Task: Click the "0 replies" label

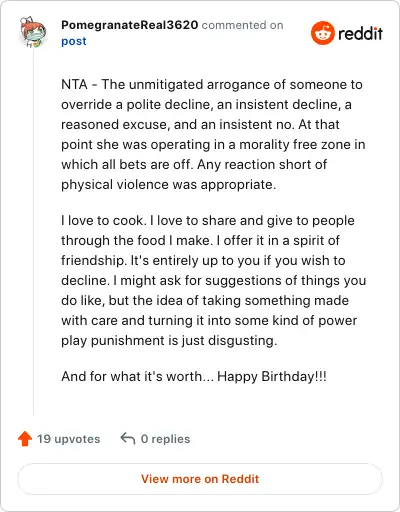Action: (165, 439)
